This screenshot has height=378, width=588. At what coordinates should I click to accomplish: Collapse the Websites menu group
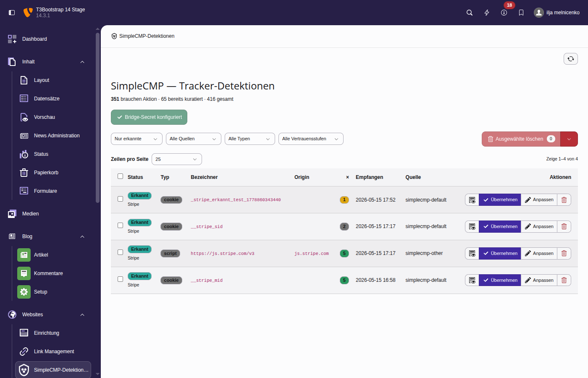[x=82, y=315]
